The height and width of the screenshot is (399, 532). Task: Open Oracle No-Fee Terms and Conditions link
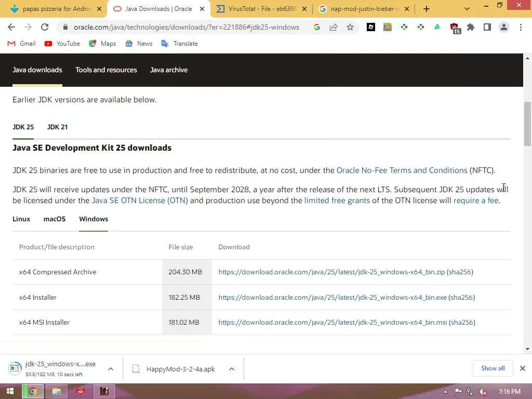point(402,170)
